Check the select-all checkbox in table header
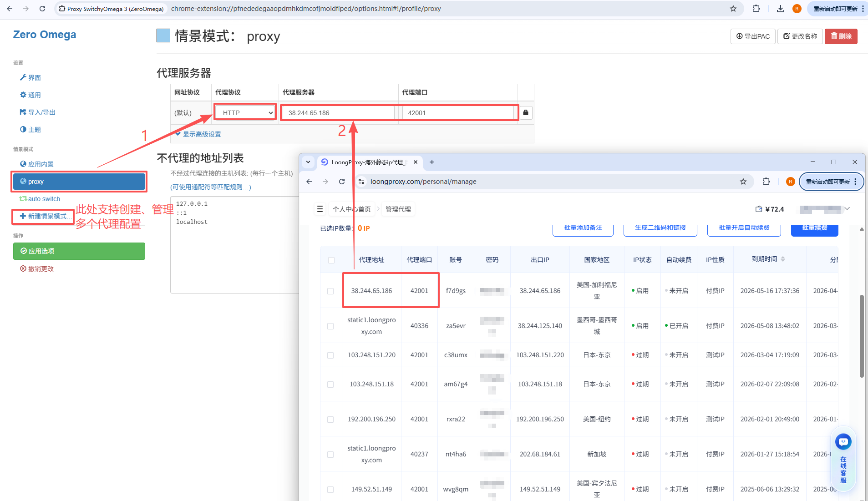The image size is (868, 501). (331, 260)
